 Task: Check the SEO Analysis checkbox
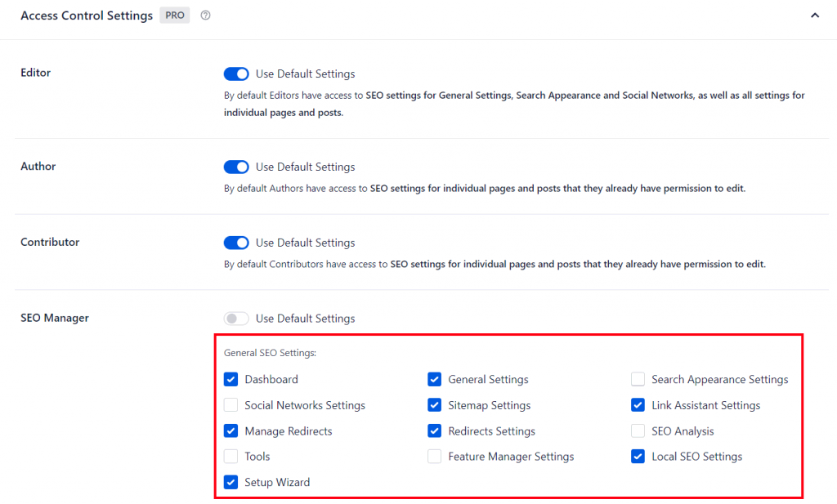coord(638,430)
